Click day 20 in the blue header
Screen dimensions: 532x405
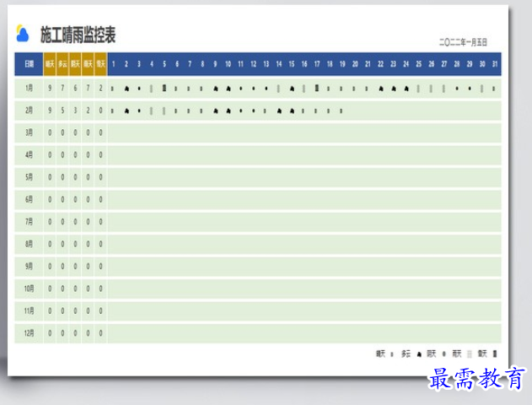[x=355, y=64]
